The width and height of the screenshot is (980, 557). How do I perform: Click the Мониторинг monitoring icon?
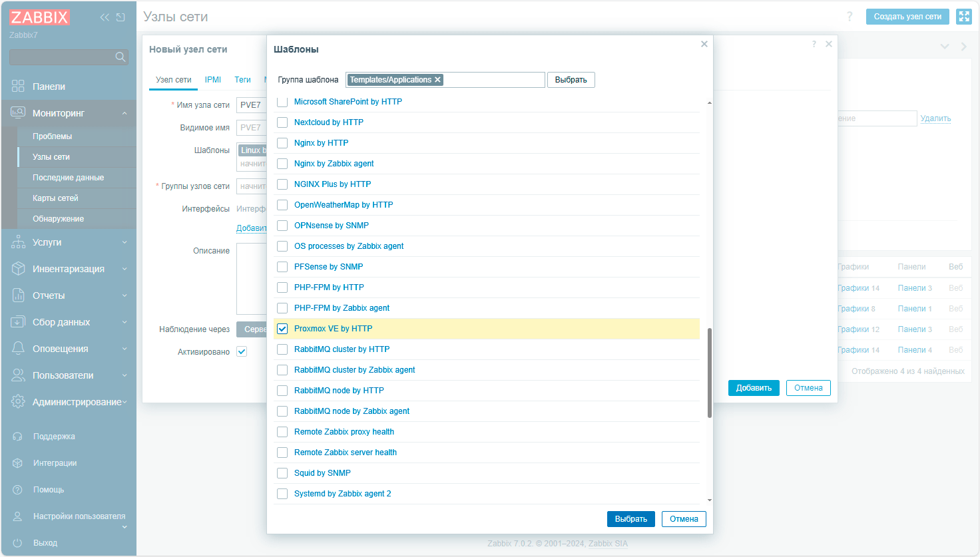tap(18, 113)
